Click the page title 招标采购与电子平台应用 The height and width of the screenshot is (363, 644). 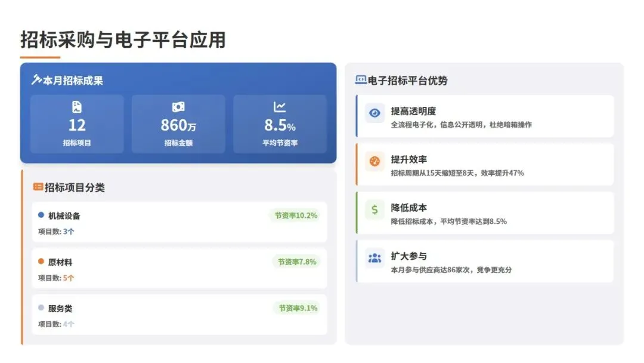(123, 40)
